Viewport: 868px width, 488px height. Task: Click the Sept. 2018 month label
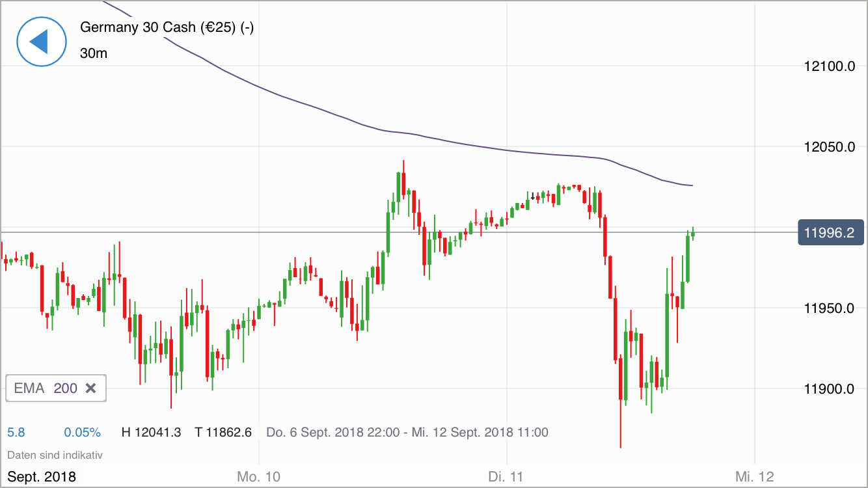pyautogui.click(x=42, y=476)
